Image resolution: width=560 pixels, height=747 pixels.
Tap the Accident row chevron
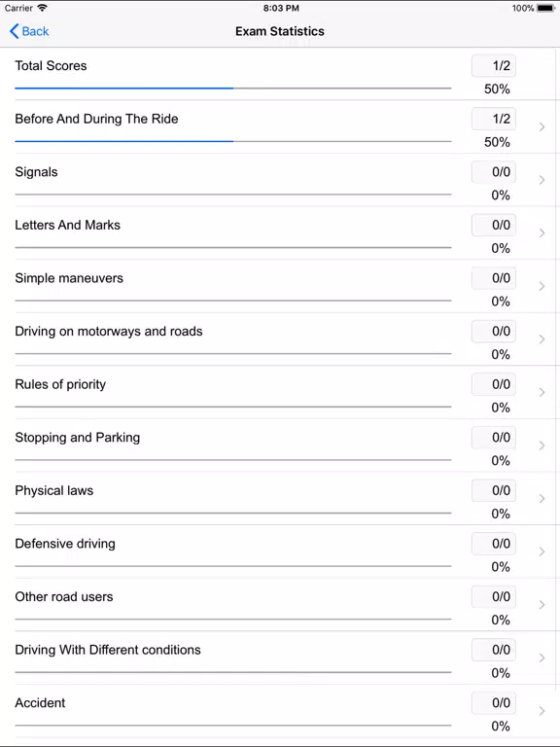(542, 711)
